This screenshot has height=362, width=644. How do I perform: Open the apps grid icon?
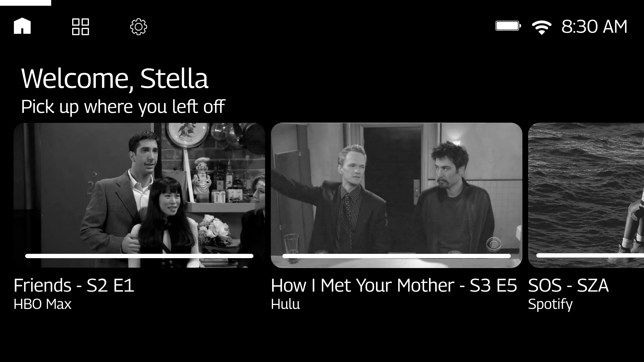click(x=80, y=27)
